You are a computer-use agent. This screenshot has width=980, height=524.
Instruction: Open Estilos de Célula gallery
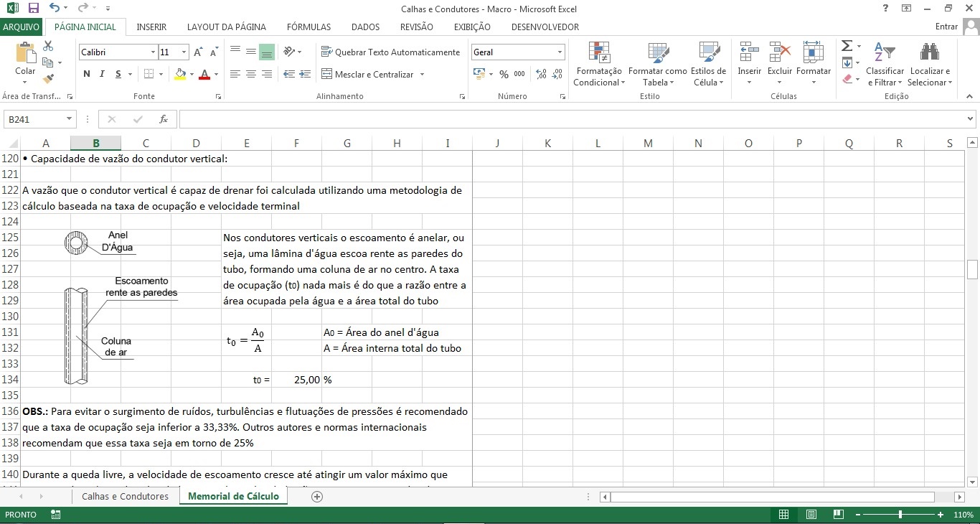[708, 64]
